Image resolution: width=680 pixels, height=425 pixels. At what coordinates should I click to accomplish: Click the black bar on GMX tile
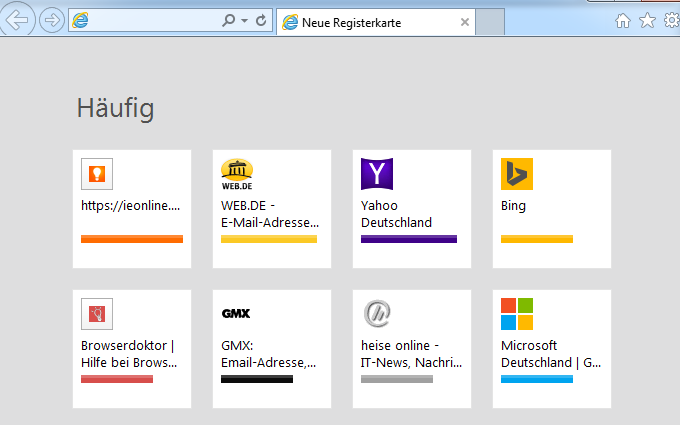point(257,379)
